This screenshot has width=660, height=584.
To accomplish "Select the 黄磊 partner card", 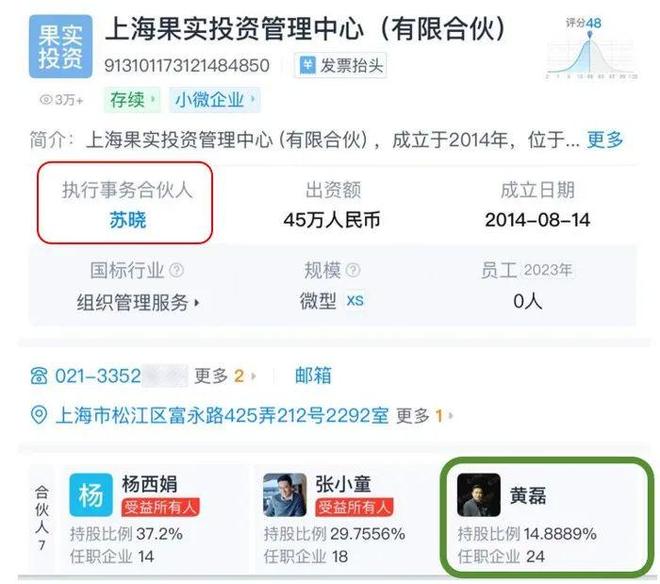I will tap(547, 517).
